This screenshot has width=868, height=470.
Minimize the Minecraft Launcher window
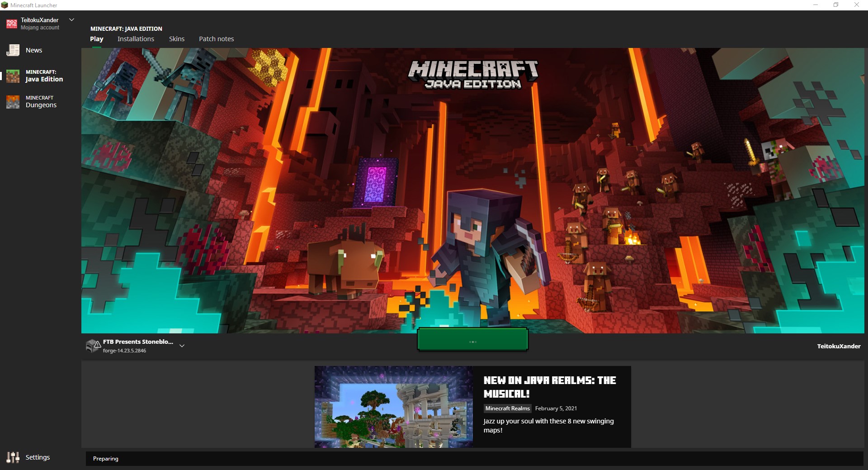[816, 5]
